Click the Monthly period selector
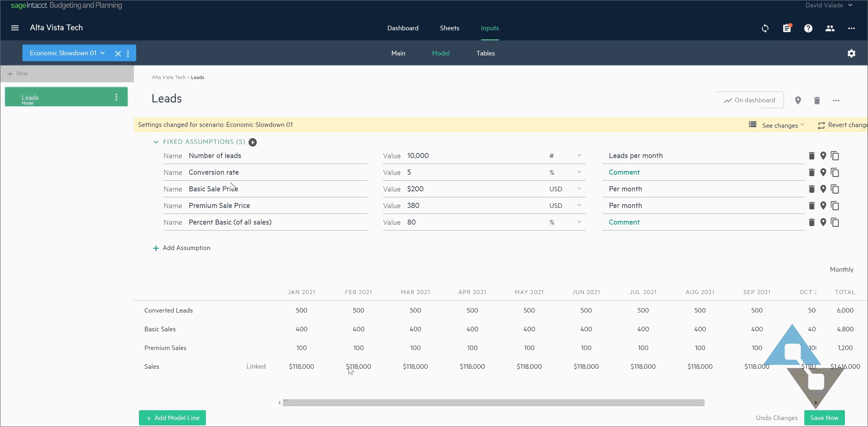This screenshot has width=868, height=427. click(x=842, y=270)
